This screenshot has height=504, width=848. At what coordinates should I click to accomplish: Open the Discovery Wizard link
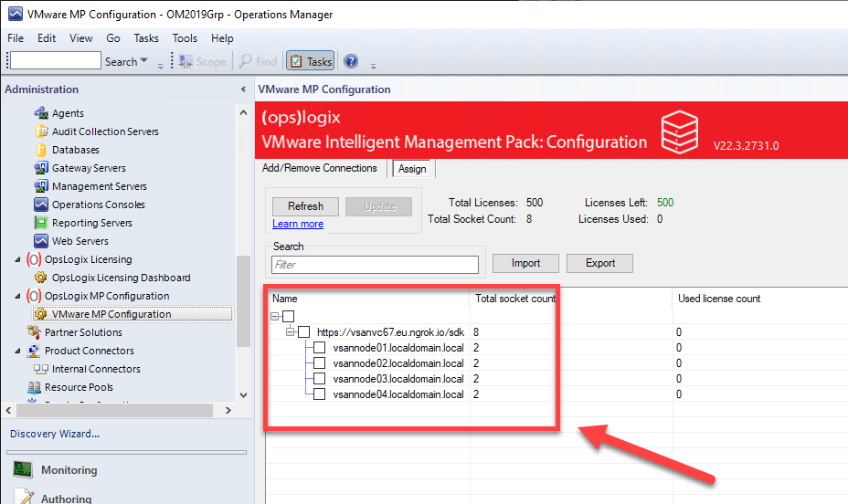click(x=55, y=434)
